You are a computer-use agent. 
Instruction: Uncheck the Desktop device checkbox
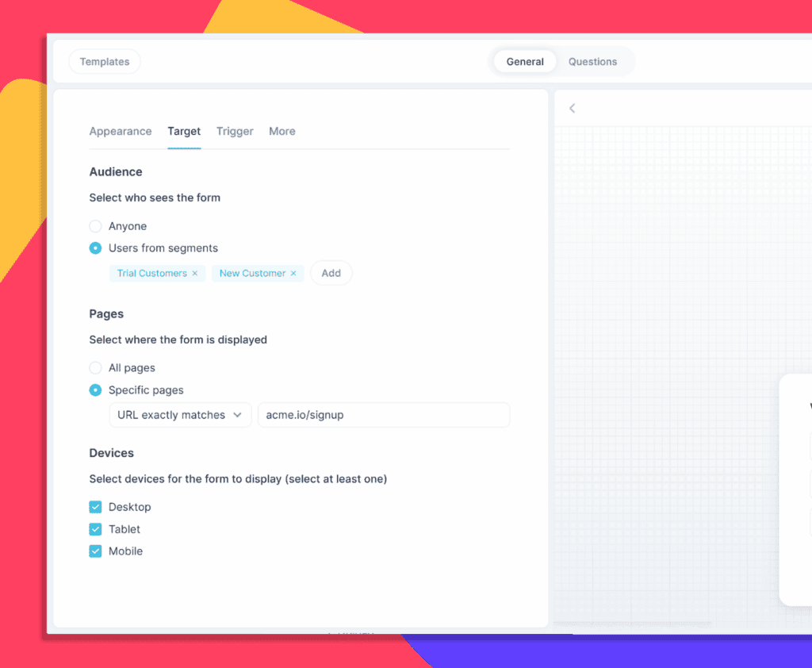[96, 507]
